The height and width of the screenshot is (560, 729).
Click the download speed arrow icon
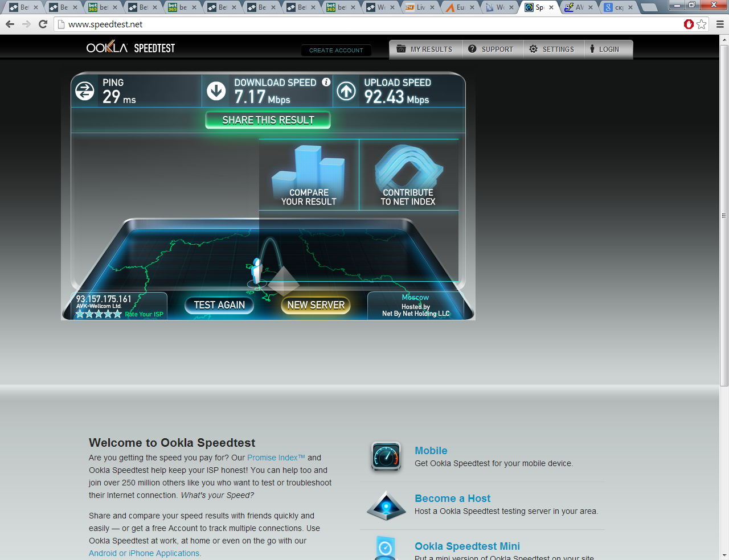[x=216, y=91]
